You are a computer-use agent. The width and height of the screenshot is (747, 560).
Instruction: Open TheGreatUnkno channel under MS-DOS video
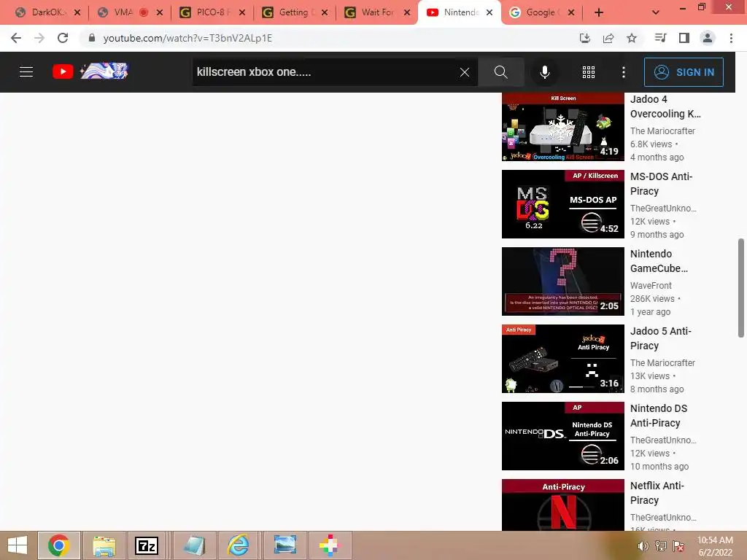(x=663, y=208)
